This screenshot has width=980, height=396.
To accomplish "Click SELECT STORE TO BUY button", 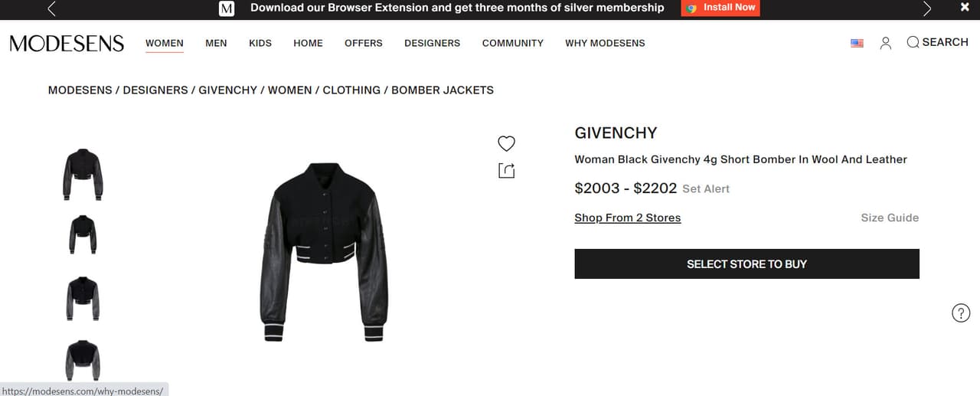I will click(x=746, y=263).
